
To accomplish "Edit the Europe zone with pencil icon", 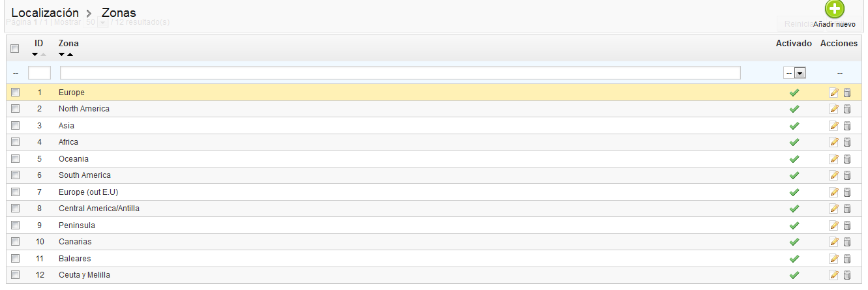I will 833,93.
